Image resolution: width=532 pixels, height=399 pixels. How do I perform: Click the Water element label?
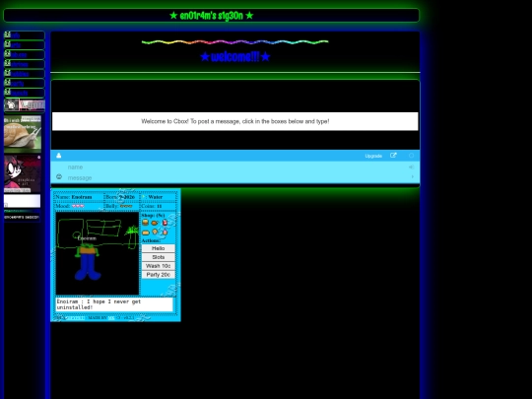tap(156, 197)
